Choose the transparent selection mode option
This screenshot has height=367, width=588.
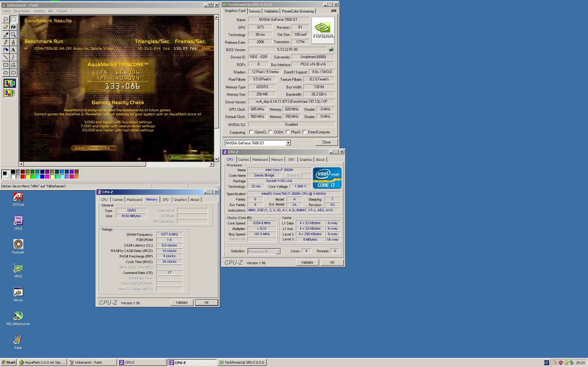pyautogui.click(x=10, y=93)
